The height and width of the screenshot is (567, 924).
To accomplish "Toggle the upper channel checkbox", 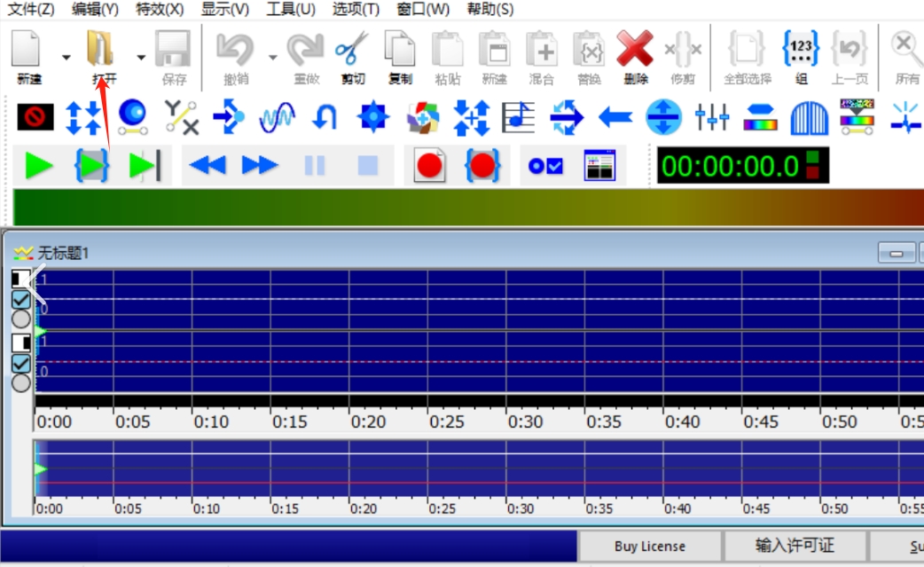I will 21,300.
